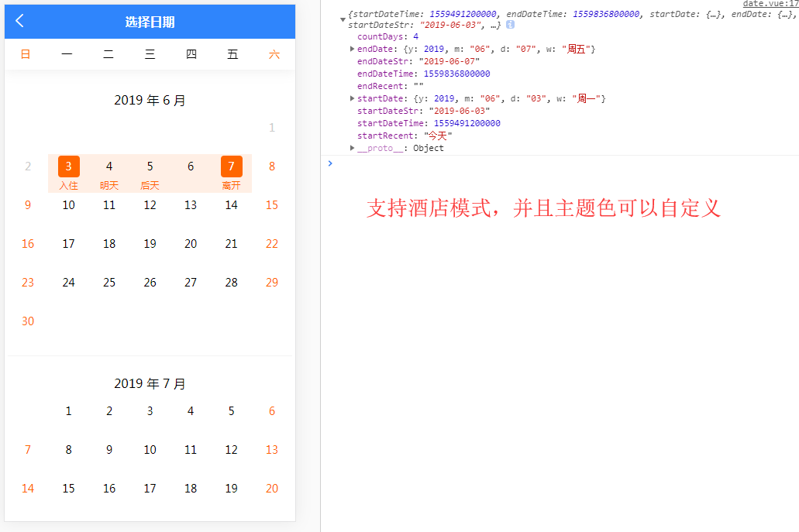
Task: Select July 1 on the calendar
Action: pyautogui.click(x=68, y=410)
